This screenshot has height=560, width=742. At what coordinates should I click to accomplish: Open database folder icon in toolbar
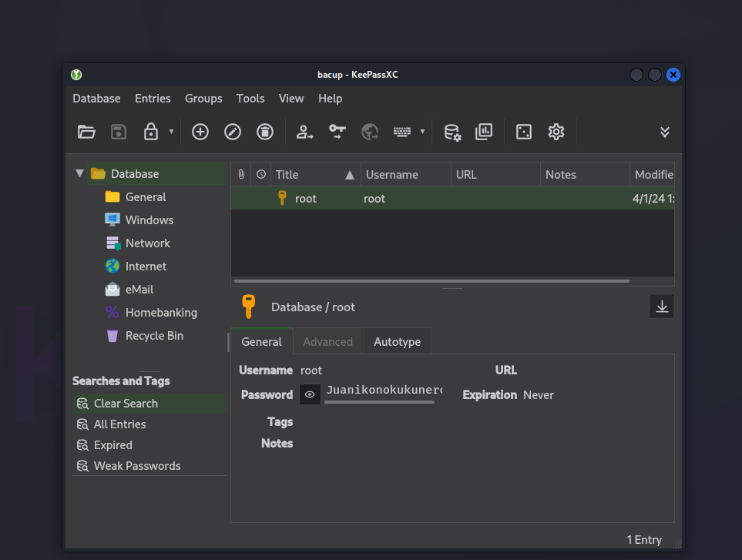(x=86, y=132)
